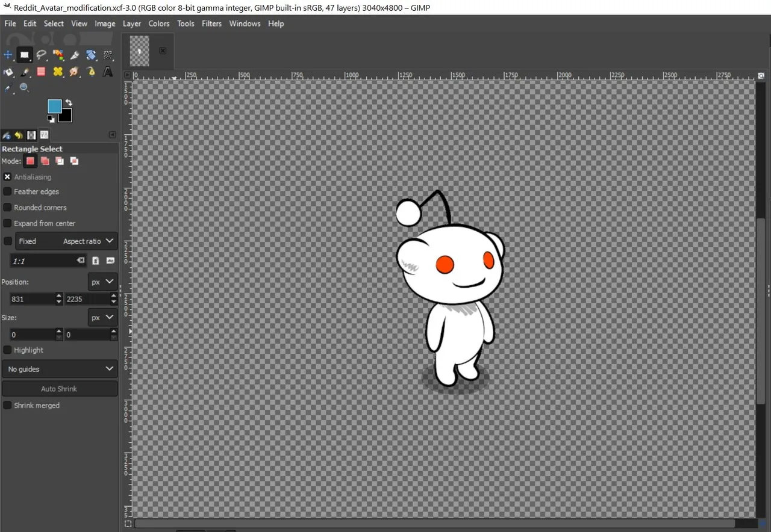
Task: Close the open image tab
Action: (x=163, y=51)
